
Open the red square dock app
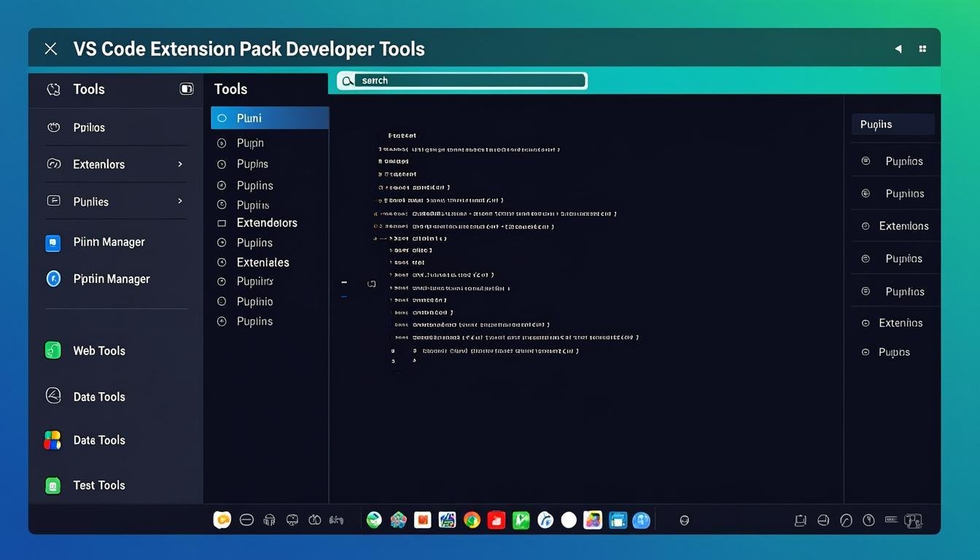pyautogui.click(x=496, y=520)
